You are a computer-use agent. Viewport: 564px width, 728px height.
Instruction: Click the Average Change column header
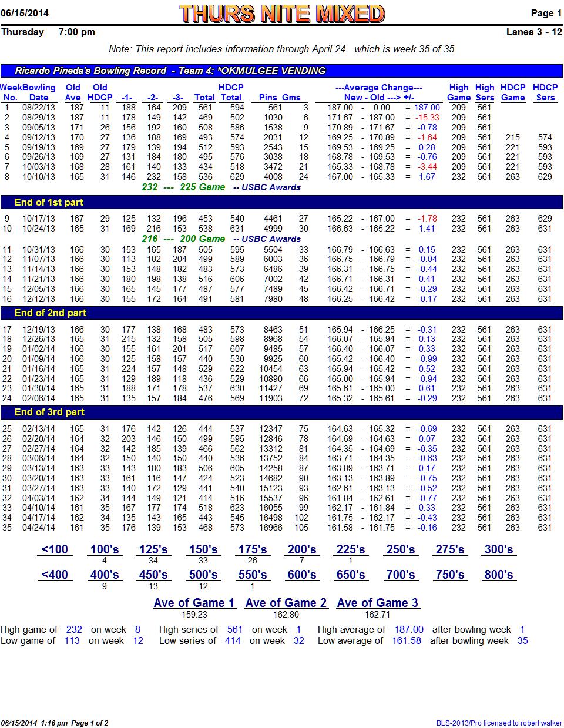click(x=378, y=92)
